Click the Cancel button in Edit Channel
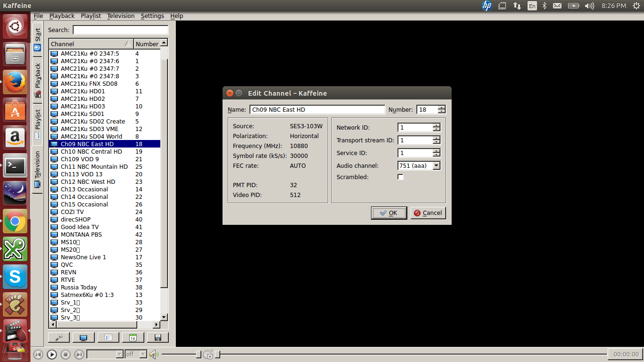644x362 pixels. 428,213
